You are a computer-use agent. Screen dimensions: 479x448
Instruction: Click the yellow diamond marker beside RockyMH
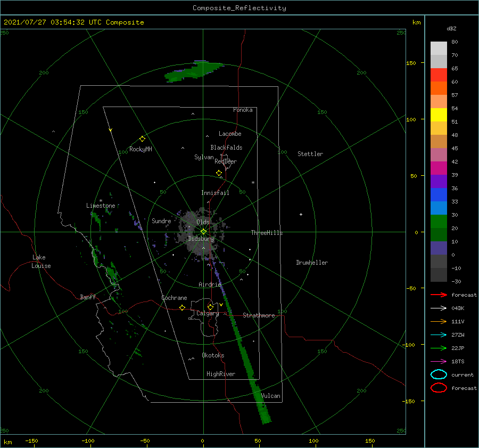click(x=142, y=139)
